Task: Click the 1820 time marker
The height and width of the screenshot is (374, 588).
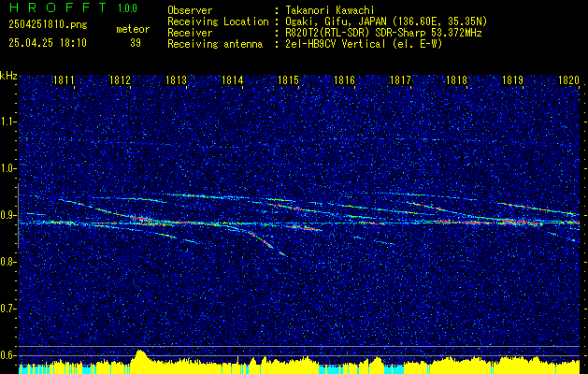Action: (568, 79)
